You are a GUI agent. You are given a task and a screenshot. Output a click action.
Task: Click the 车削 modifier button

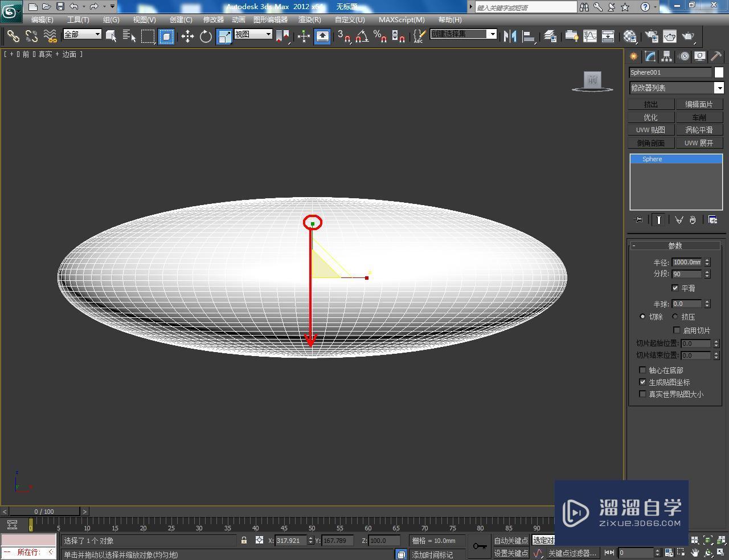coord(699,117)
